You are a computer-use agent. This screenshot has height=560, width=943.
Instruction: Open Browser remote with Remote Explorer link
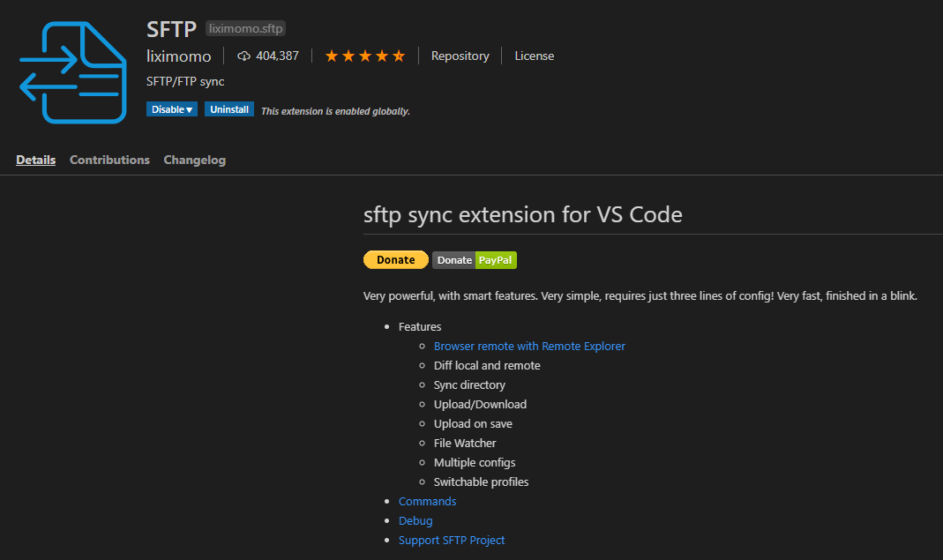tap(529, 346)
